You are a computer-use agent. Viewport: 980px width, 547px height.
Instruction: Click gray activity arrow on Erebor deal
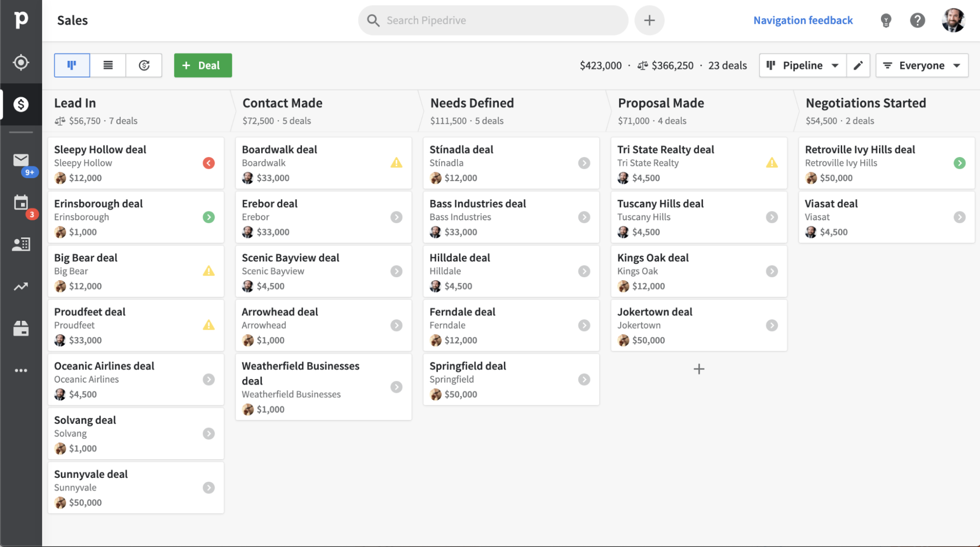click(396, 217)
